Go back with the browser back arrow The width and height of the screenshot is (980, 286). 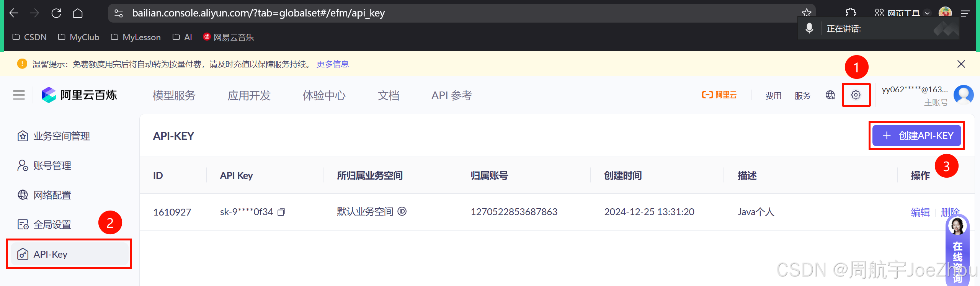pyautogui.click(x=14, y=13)
